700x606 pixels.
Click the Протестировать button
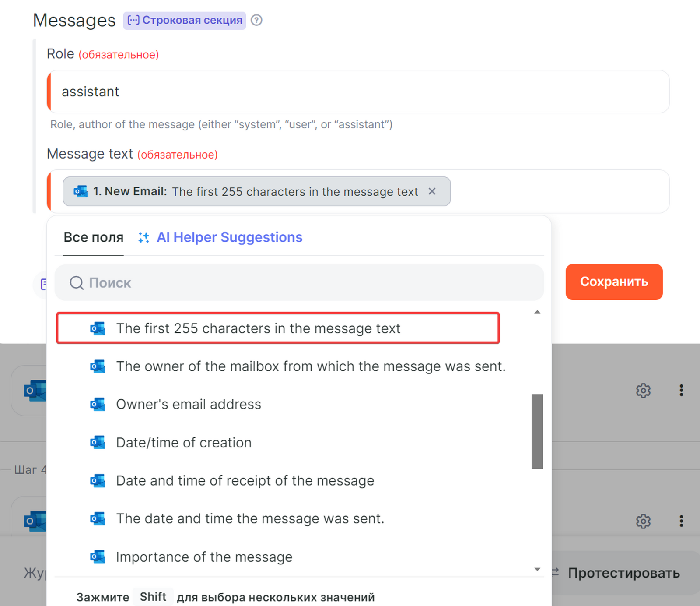coord(623,573)
